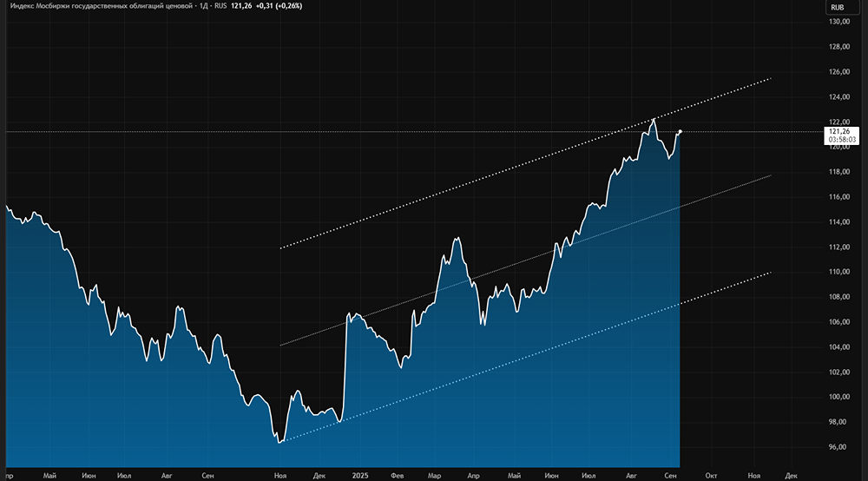Click the 98,00 price axis label
The image size is (868, 481).
(x=839, y=422)
